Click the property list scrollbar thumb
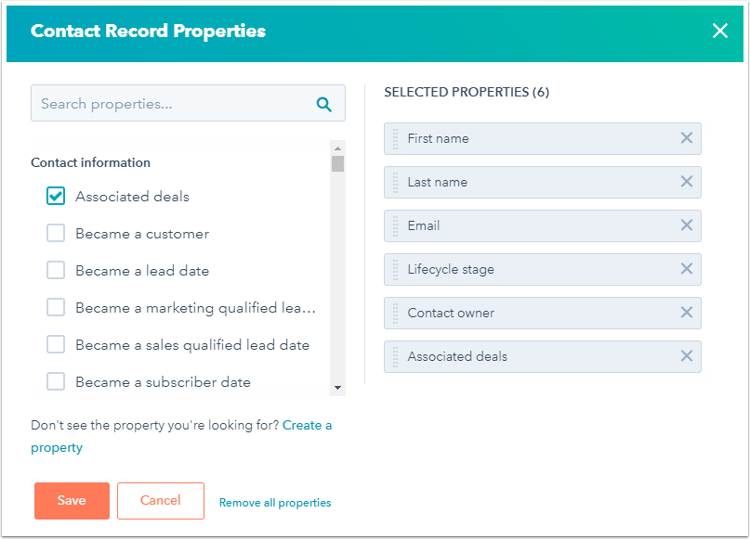 pos(338,164)
